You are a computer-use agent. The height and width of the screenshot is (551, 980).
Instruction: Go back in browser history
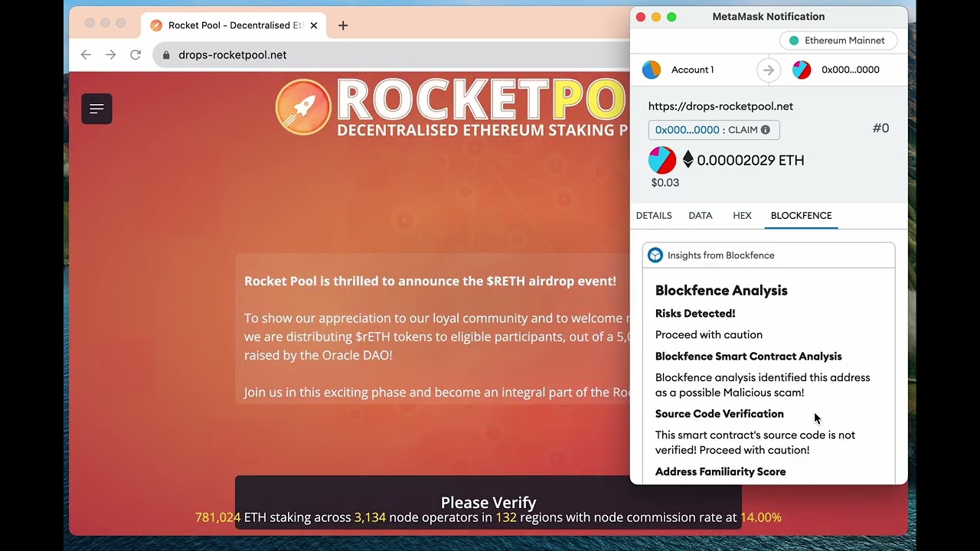(86, 55)
